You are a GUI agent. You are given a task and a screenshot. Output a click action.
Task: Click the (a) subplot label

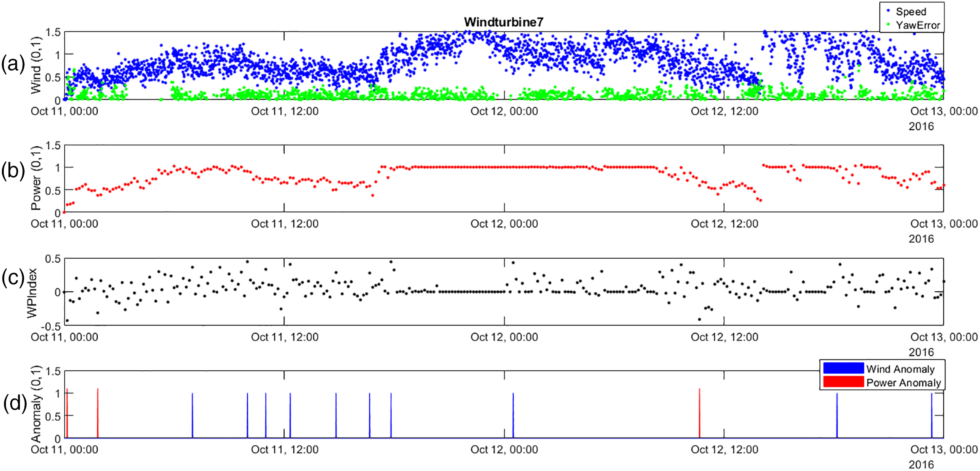pyautogui.click(x=13, y=64)
